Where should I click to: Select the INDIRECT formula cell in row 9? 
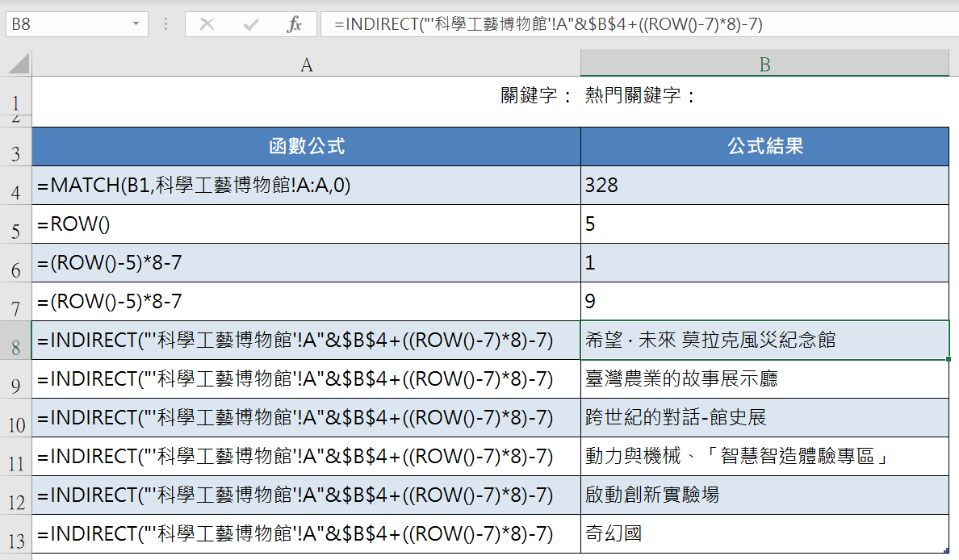tap(307, 379)
